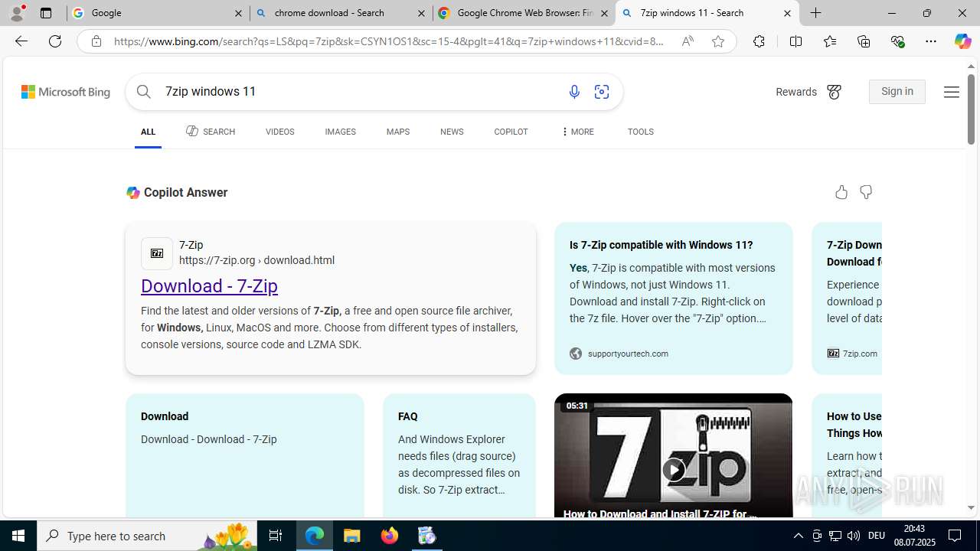
Task: Close the chrome download search tab
Action: (421, 13)
